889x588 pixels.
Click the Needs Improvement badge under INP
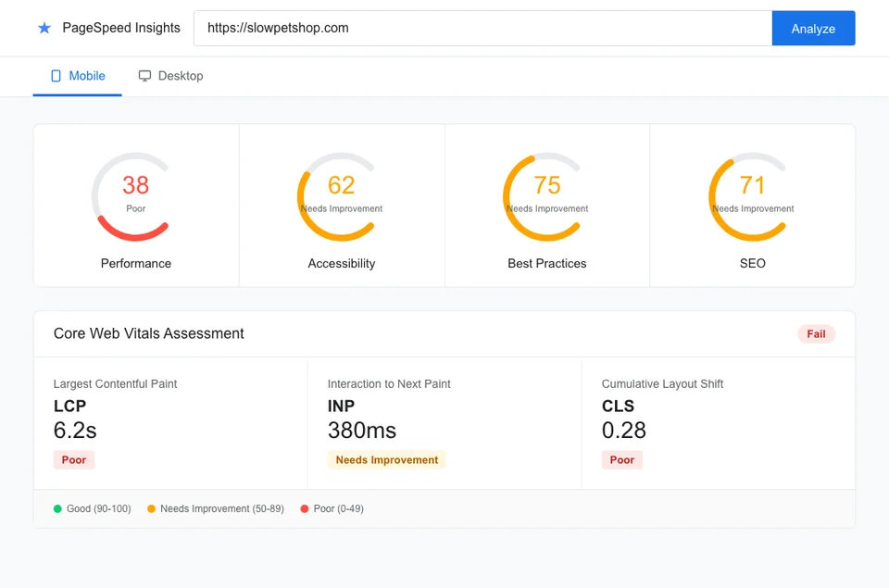point(386,459)
